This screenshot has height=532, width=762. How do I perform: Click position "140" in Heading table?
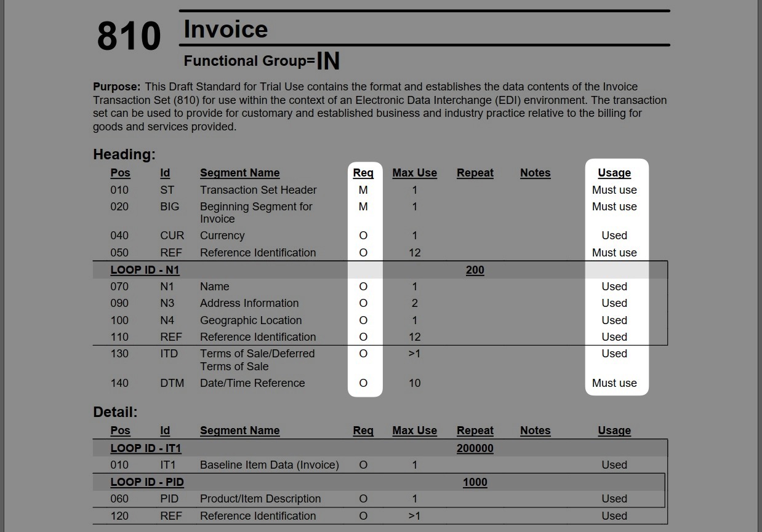point(119,383)
